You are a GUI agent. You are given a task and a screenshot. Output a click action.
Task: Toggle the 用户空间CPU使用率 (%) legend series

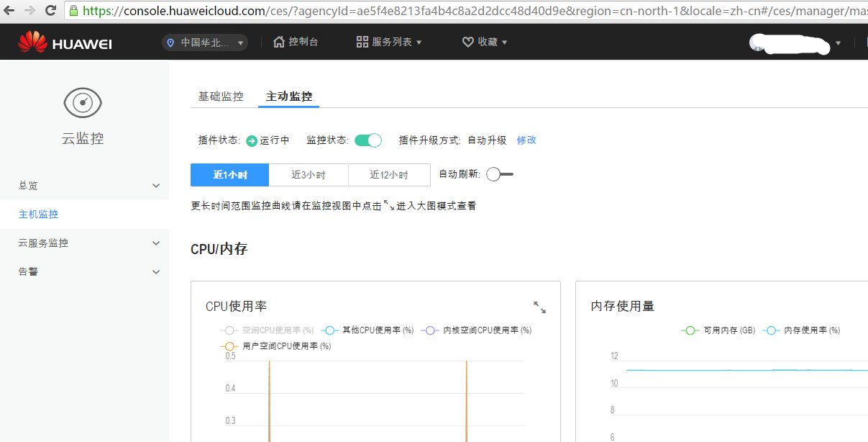(x=276, y=346)
